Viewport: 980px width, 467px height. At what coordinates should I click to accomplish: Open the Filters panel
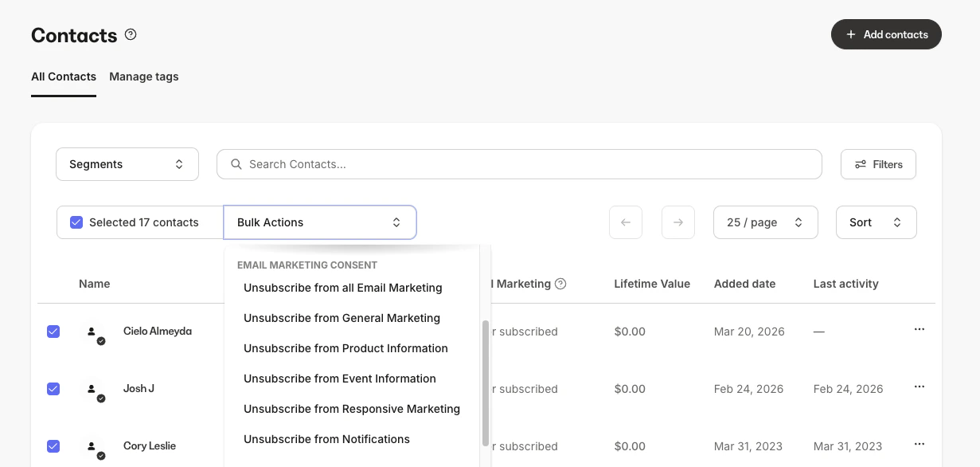(878, 164)
